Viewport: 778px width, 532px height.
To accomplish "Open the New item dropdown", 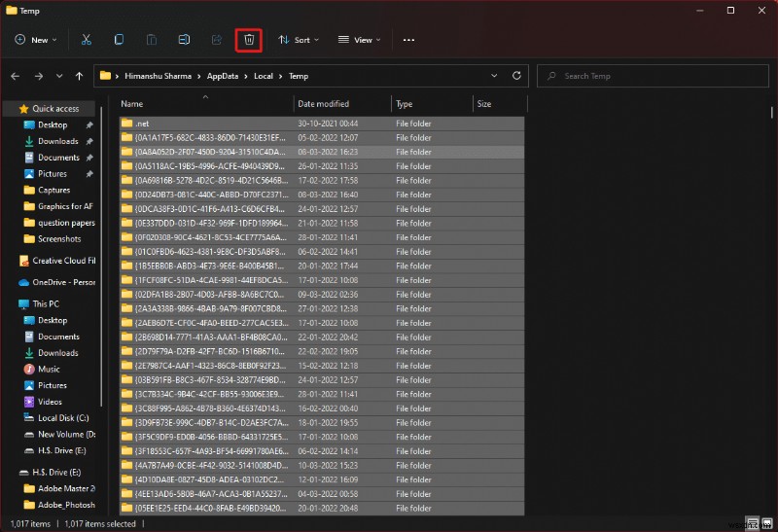I will pyautogui.click(x=36, y=40).
